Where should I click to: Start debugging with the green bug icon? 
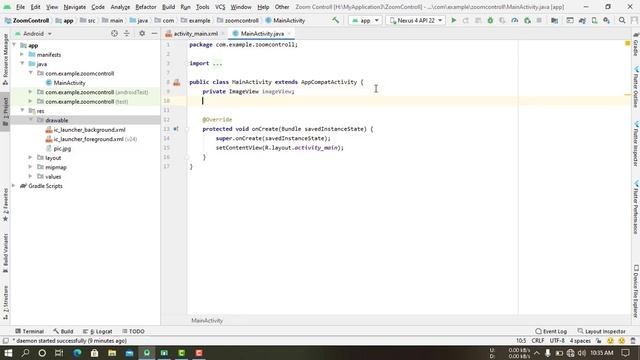(x=490, y=20)
